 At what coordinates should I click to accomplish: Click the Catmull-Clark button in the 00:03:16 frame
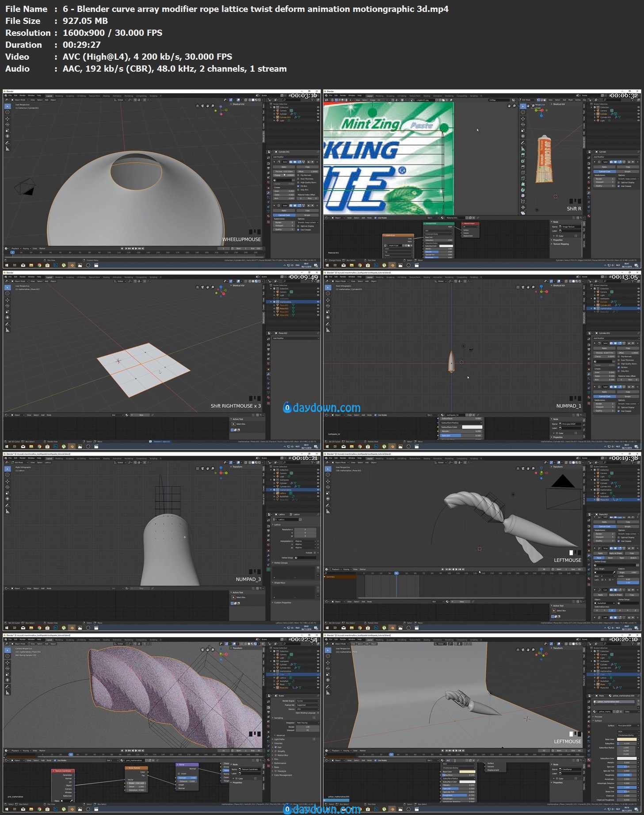pyautogui.click(x=284, y=215)
